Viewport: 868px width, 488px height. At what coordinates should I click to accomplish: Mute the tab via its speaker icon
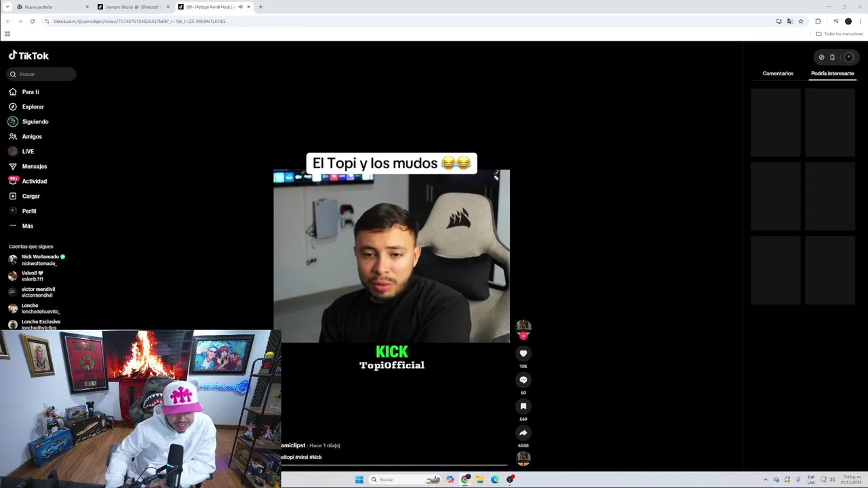pyautogui.click(x=240, y=7)
